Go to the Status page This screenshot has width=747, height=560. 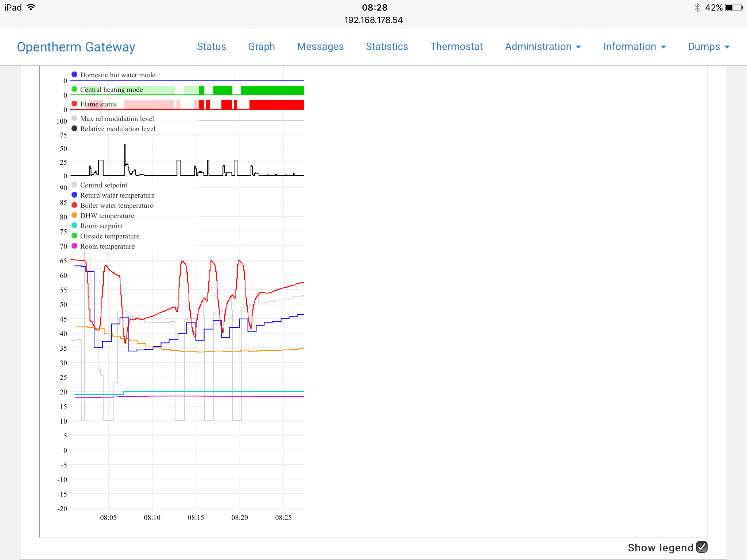coord(212,47)
